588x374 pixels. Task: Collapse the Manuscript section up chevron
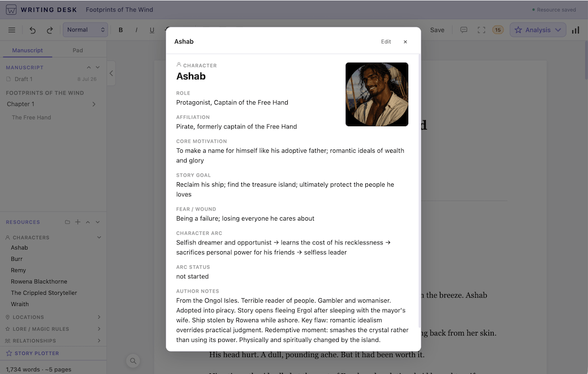pyautogui.click(x=89, y=67)
